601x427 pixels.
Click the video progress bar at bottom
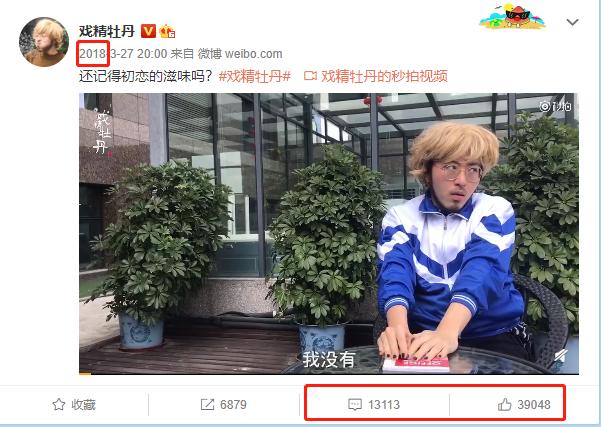coord(329,373)
